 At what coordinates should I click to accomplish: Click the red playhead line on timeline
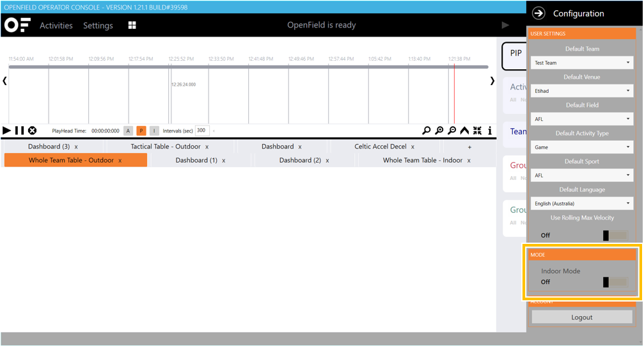coord(454,95)
